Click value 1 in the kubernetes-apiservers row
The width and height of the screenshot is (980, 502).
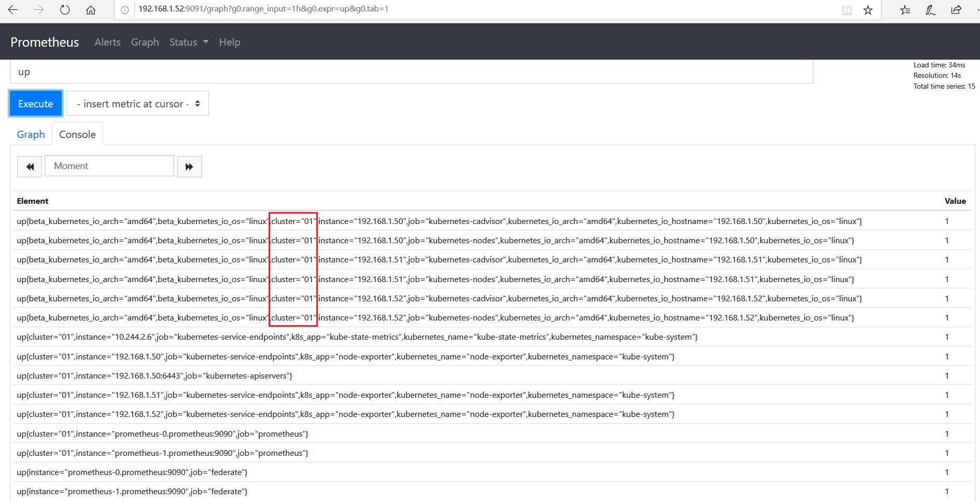coord(947,375)
